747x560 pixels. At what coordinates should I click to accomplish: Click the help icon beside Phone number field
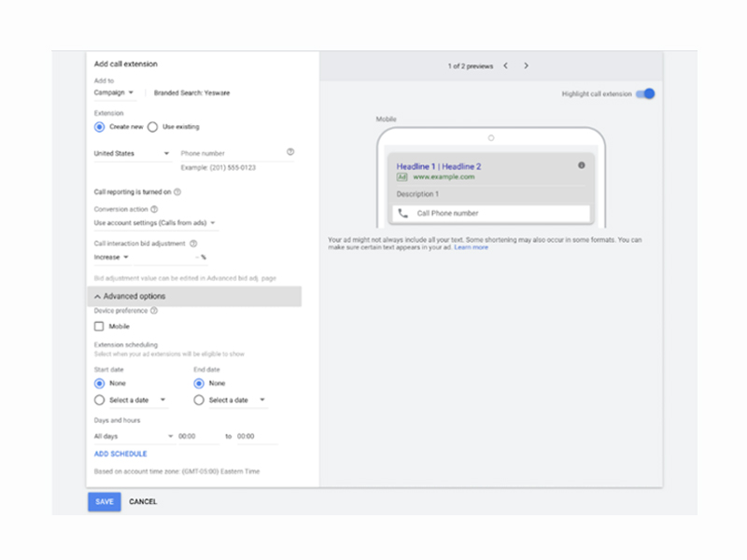click(x=290, y=152)
